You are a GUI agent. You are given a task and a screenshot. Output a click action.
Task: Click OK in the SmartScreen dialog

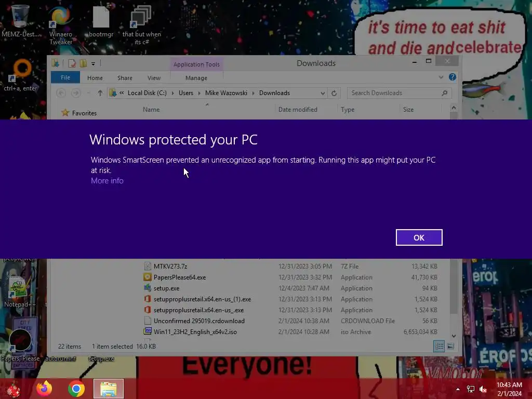419,237
